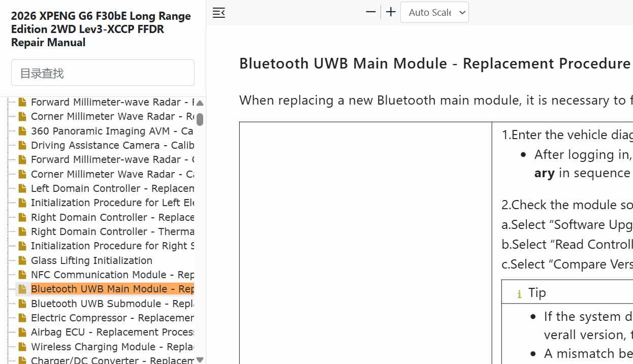Click the Right Domain Controller - Thermal document icon

click(22, 231)
